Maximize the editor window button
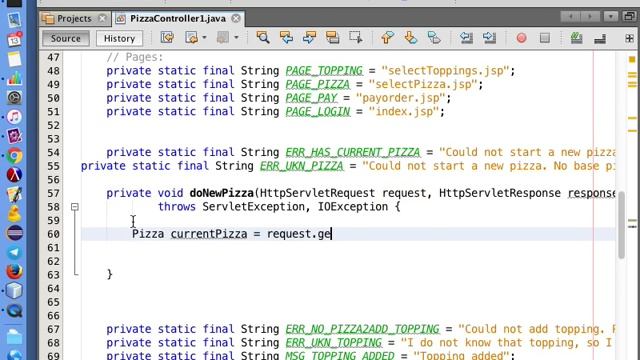The height and width of the screenshot is (360, 640). [629, 16]
